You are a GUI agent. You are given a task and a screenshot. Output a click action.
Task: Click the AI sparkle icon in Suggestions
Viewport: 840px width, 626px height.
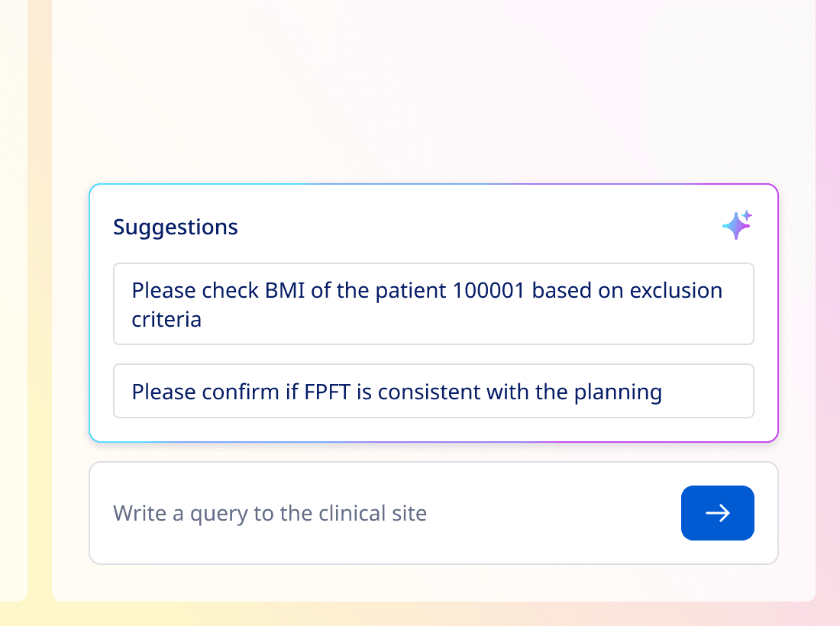[737, 225]
